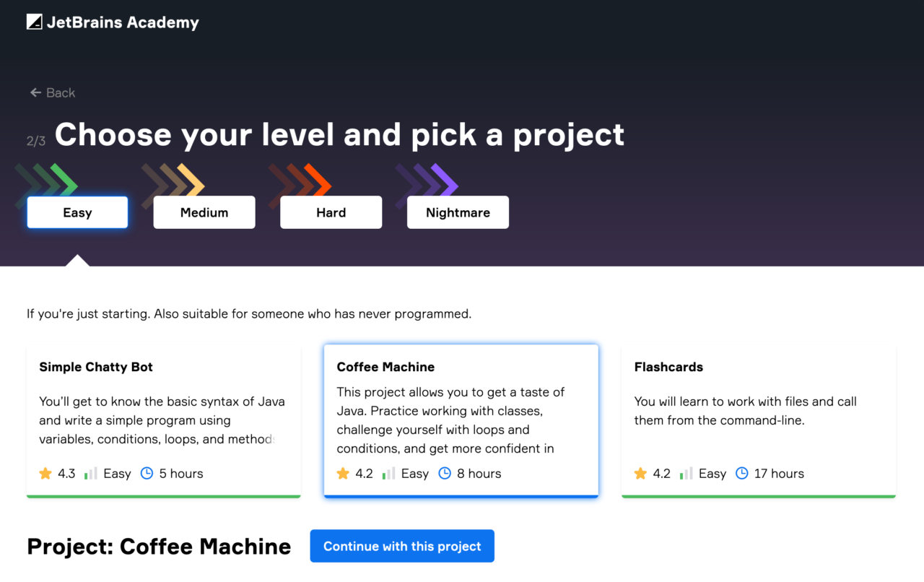The width and height of the screenshot is (924, 582).
Task: Click the Back link
Action: [x=52, y=92]
